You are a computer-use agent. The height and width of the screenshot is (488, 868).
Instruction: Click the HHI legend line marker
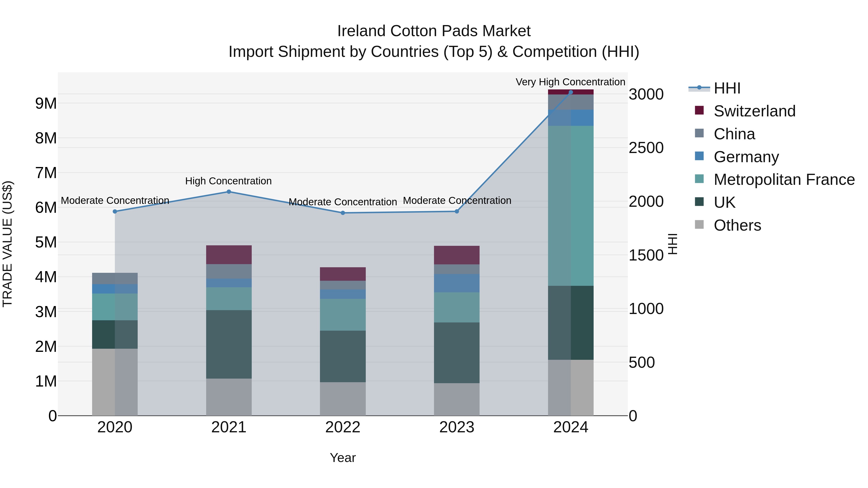[x=699, y=87]
